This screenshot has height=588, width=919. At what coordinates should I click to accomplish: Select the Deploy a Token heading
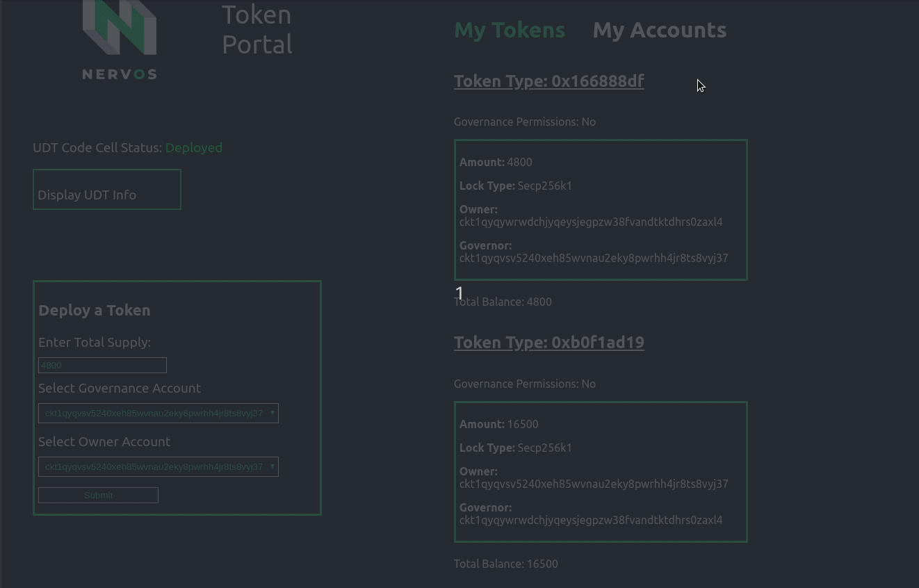click(x=95, y=310)
